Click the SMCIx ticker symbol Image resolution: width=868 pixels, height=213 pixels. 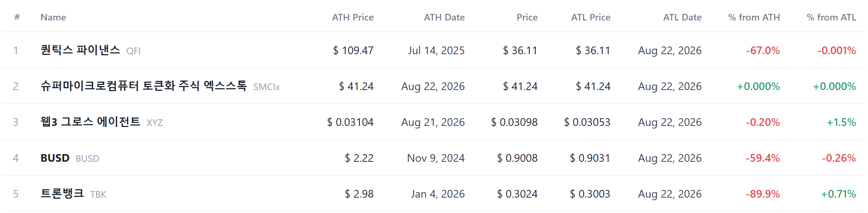(x=266, y=87)
